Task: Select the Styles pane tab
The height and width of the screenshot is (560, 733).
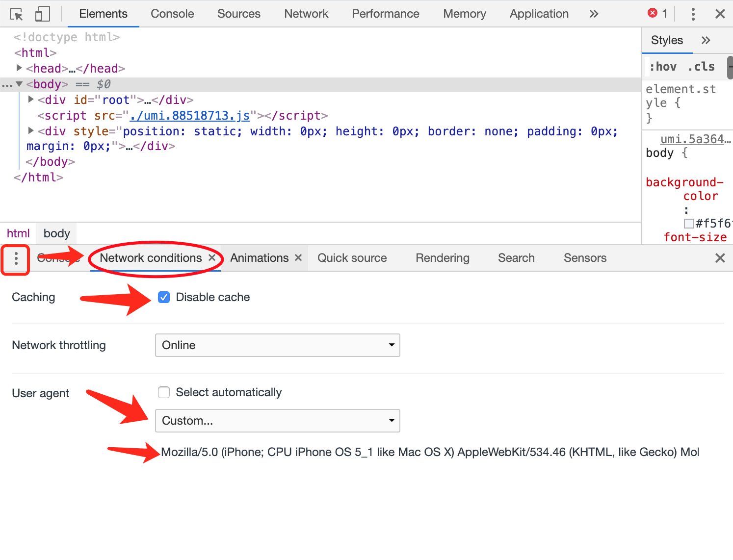Action: pyautogui.click(x=667, y=40)
